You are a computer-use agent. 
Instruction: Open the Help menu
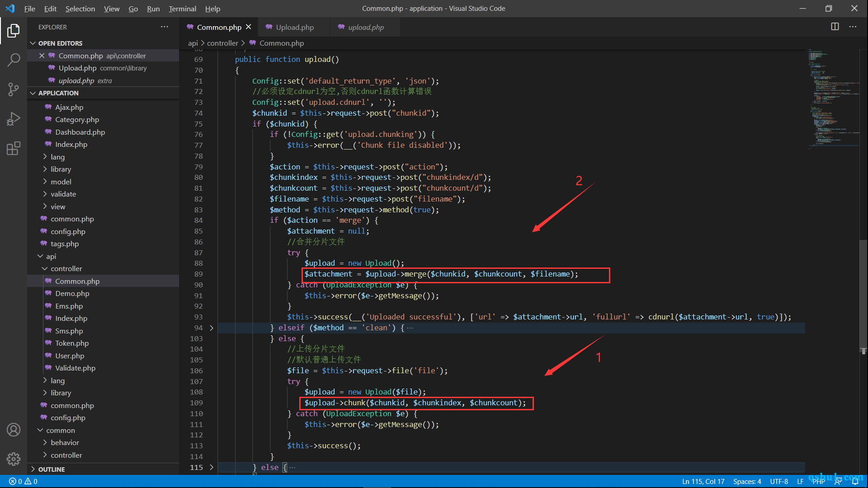[x=212, y=9]
